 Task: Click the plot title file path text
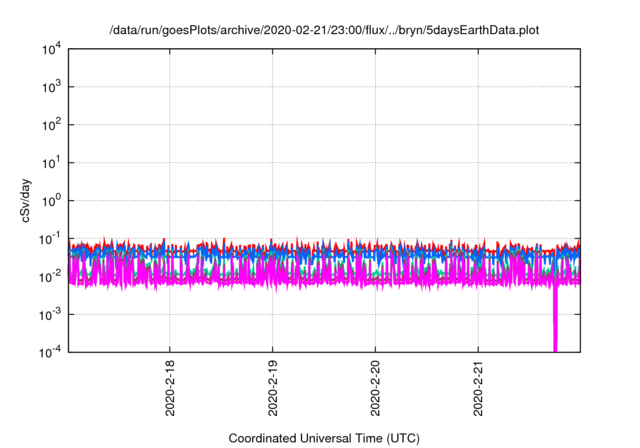point(324,31)
